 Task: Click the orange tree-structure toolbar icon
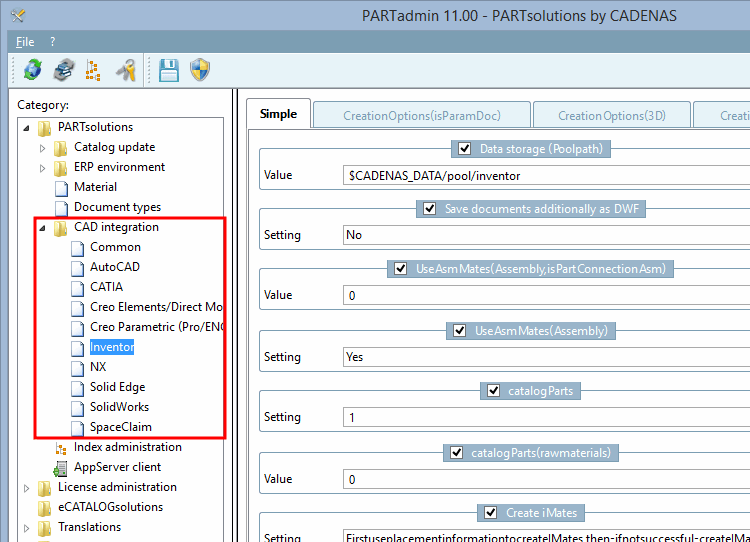click(93, 70)
